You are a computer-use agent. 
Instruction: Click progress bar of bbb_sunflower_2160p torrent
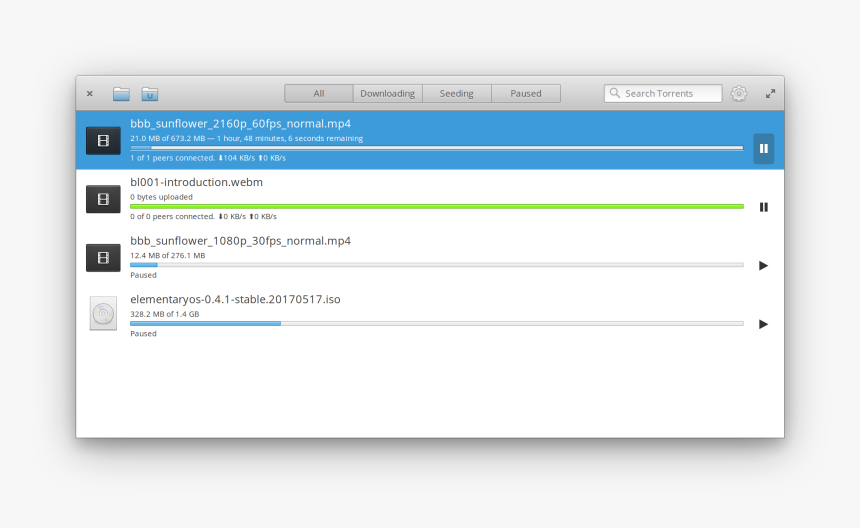437,147
